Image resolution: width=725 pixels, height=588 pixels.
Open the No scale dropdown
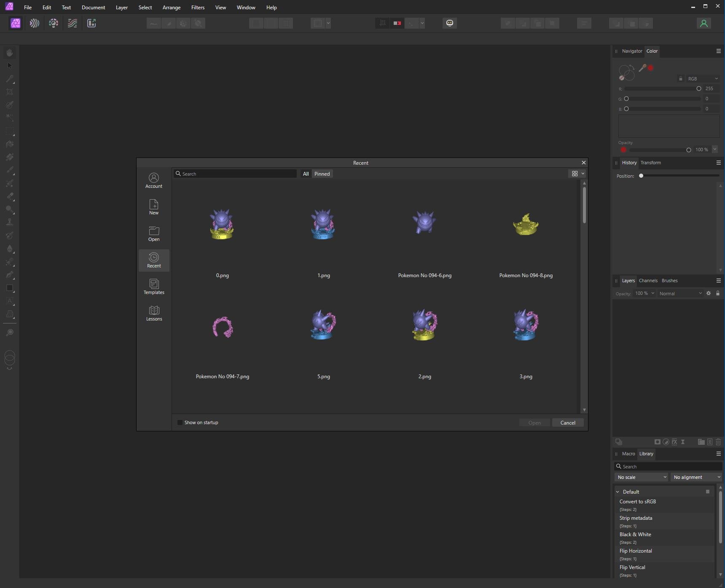tap(641, 477)
